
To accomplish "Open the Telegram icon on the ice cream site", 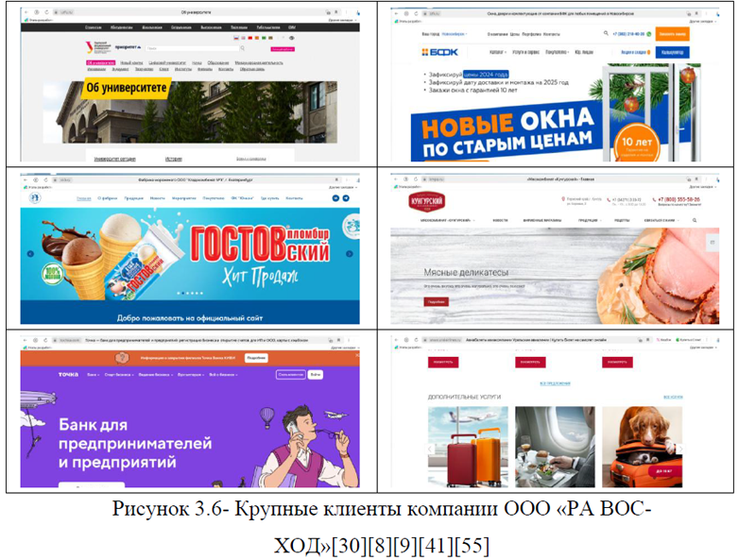I will pyautogui.click(x=346, y=198).
